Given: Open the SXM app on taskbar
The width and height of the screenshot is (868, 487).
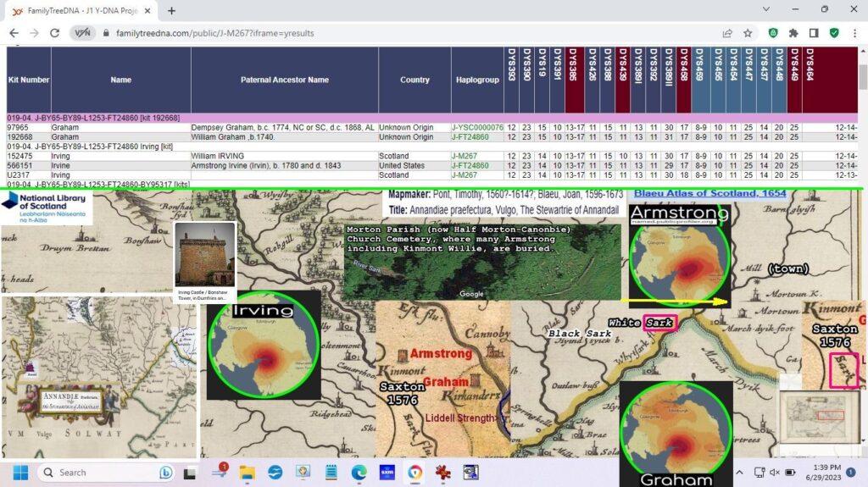Looking at the screenshot, I should pyautogui.click(x=387, y=473).
